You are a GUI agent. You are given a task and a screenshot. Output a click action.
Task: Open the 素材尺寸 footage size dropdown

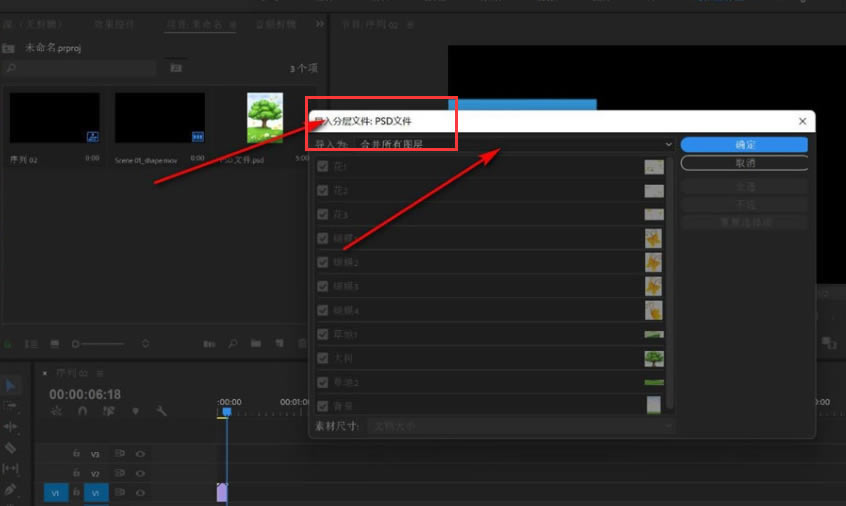tap(521, 426)
